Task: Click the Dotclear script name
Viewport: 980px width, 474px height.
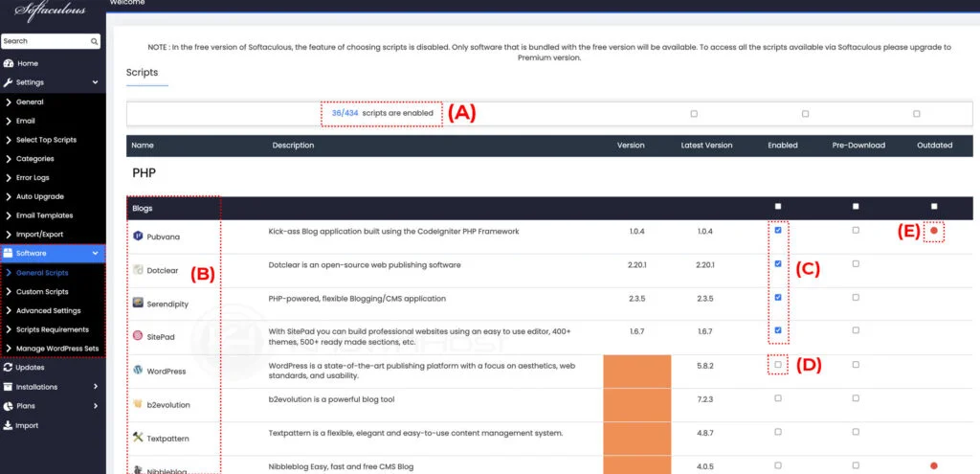Action: click(163, 271)
